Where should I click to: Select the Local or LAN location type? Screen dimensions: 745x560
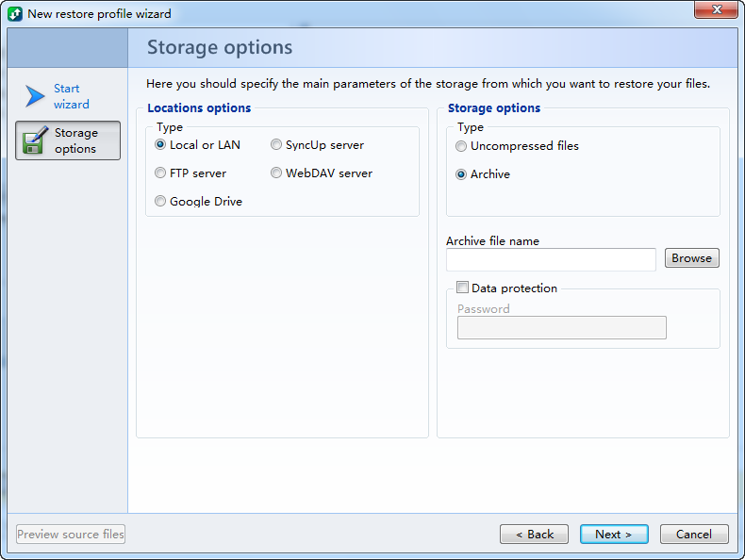[160, 145]
